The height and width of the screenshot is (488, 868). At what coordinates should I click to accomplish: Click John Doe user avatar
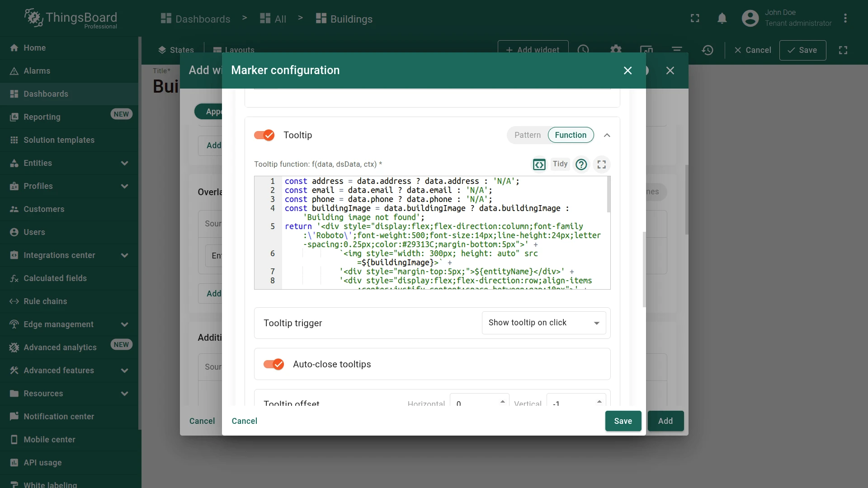[750, 18]
